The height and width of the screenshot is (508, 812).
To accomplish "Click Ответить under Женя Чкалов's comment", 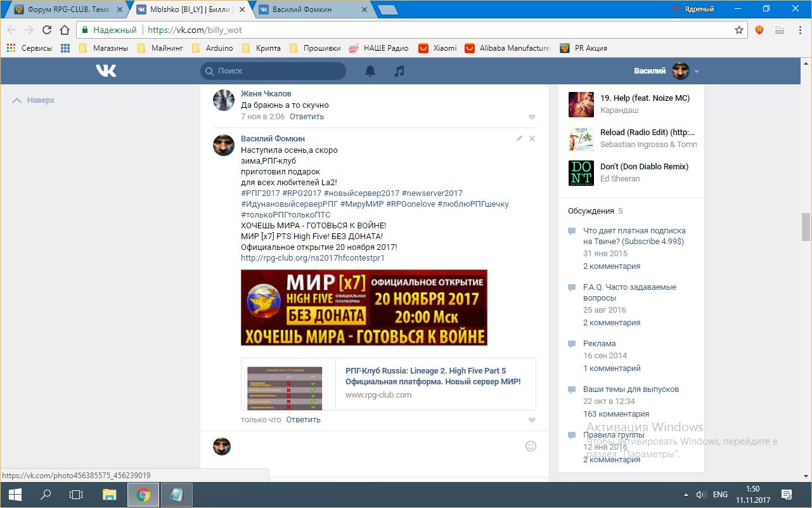I will (307, 117).
